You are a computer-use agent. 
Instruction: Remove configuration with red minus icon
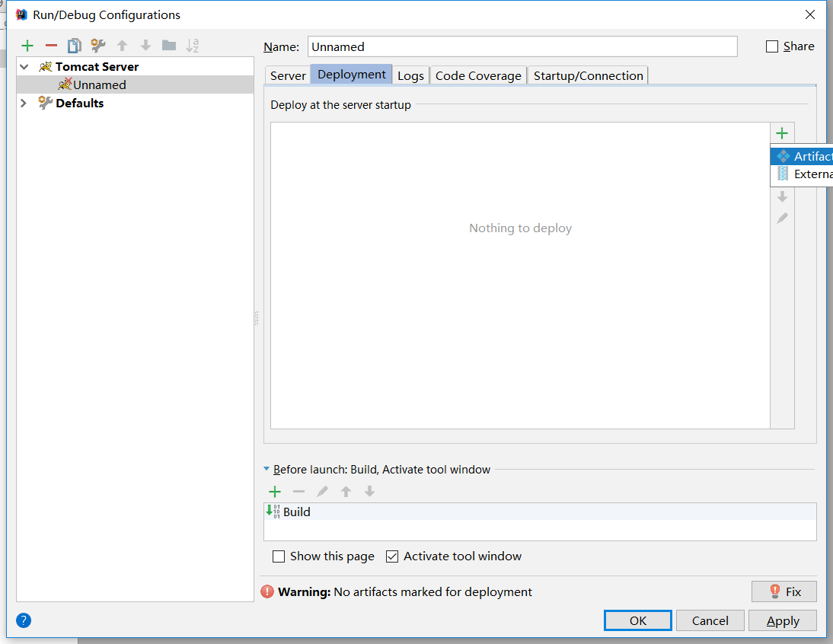[x=51, y=46]
